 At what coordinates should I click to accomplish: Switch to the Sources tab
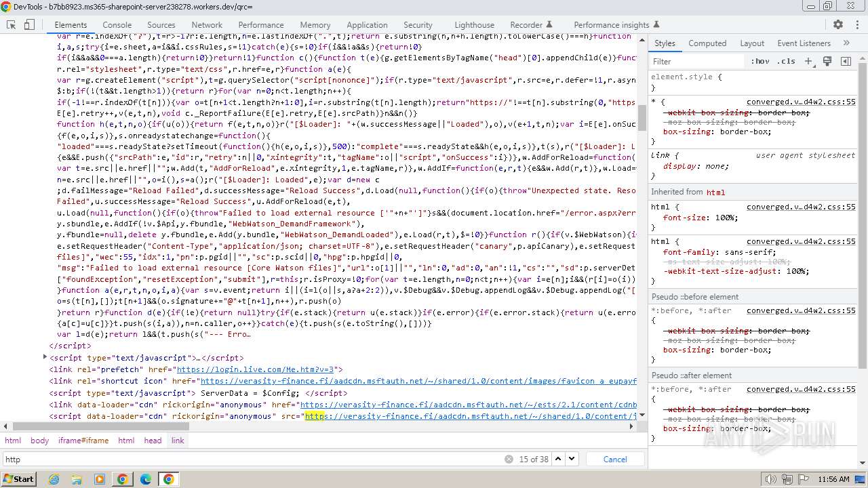click(161, 24)
